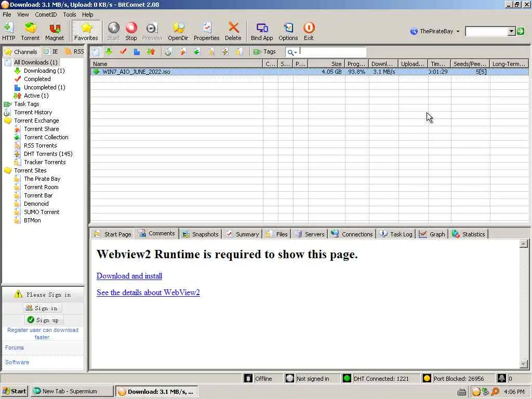Click the task filter search field
The width and height of the screenshot is (532, 399).
pos(332,52)
